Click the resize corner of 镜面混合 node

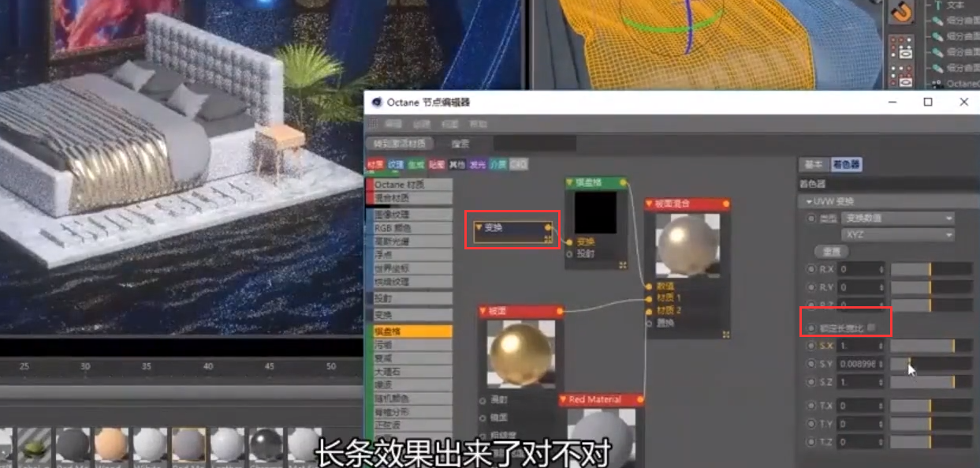725,334
